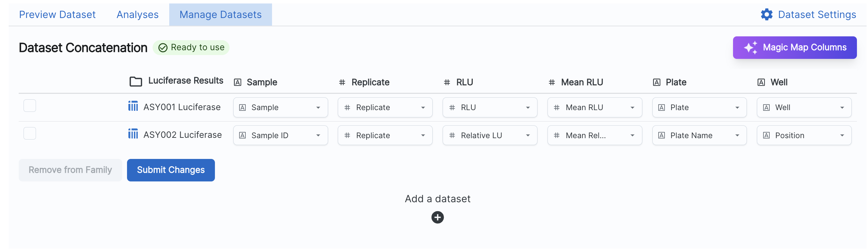Click the plus icon to add a dataset
The height and width of the screenshot is (250, 868).
437,217
